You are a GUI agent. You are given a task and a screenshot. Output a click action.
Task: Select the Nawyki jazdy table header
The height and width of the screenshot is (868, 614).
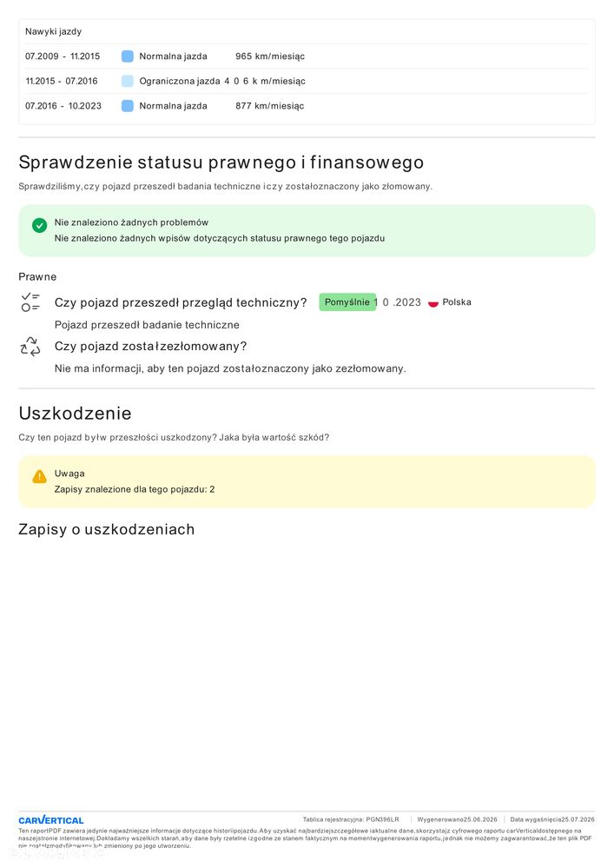pyautogui.click(x=54, y=31)
